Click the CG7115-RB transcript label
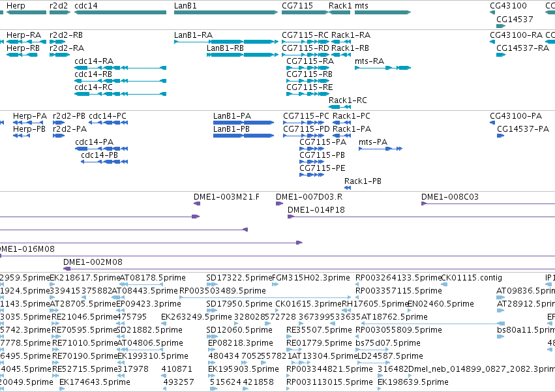Viewport: 555px width, 392px height. [x=309, y=74]
